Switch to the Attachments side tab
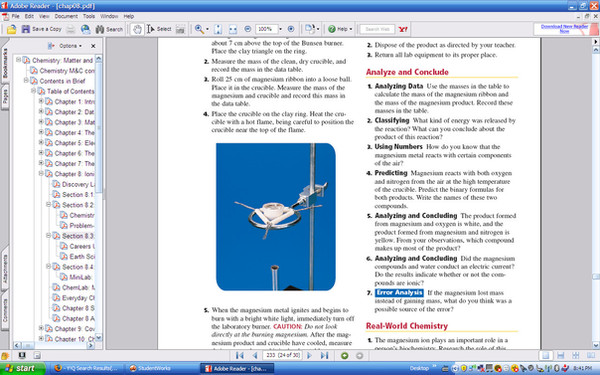 pos(5,268)
